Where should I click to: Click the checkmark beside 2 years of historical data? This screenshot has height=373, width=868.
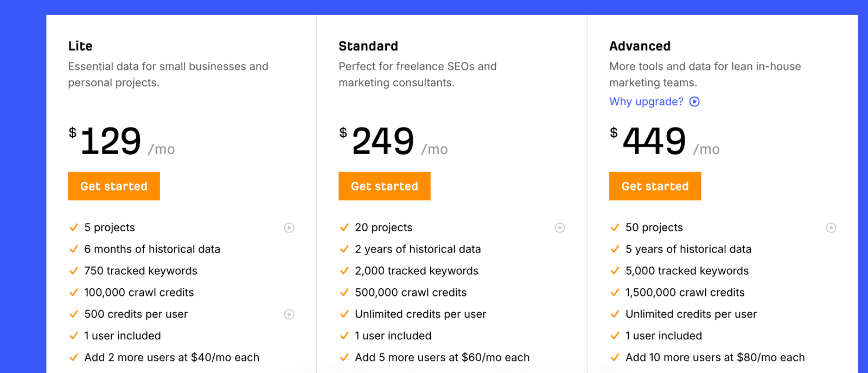point(344,249)
